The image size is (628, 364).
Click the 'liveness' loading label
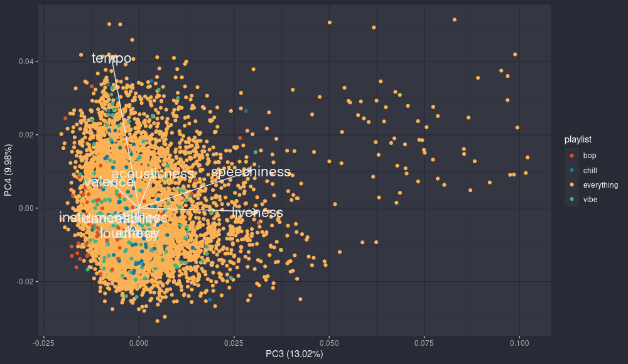tap(257, 213)
